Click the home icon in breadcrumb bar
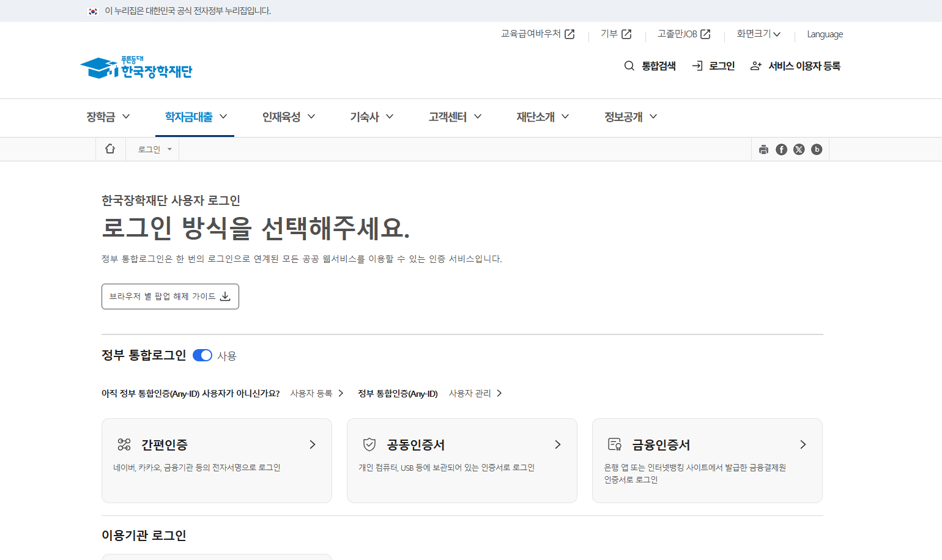The height and width of the screenshot is (560, 942). (x=110, y=149)
